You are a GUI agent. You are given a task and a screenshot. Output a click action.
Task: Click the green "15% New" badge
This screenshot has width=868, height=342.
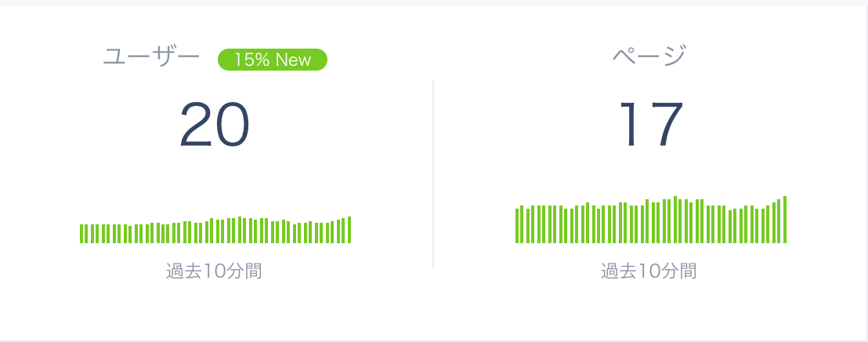click(272, 60)
